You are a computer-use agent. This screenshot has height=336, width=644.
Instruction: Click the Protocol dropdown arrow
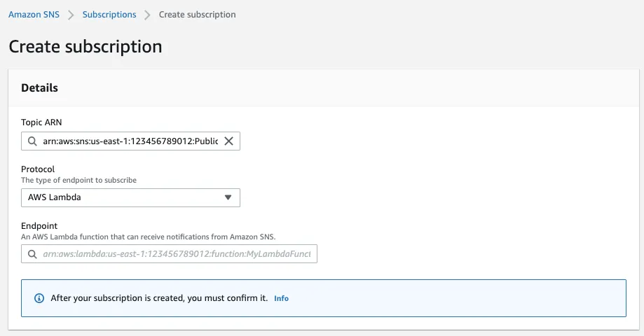228,197
